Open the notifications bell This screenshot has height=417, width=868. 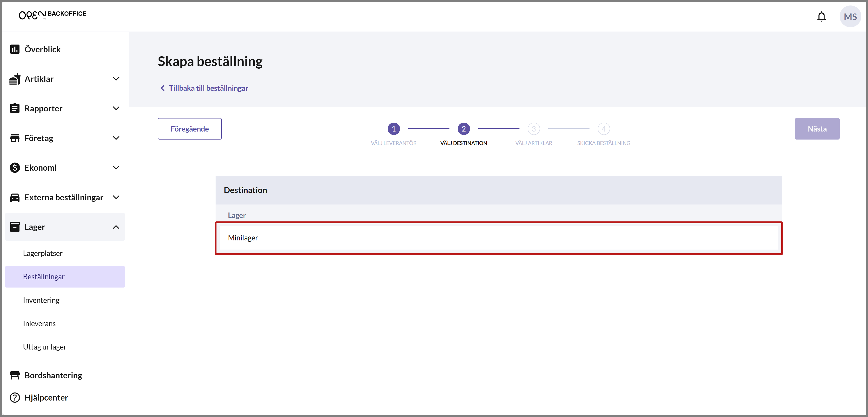point(821,16)
